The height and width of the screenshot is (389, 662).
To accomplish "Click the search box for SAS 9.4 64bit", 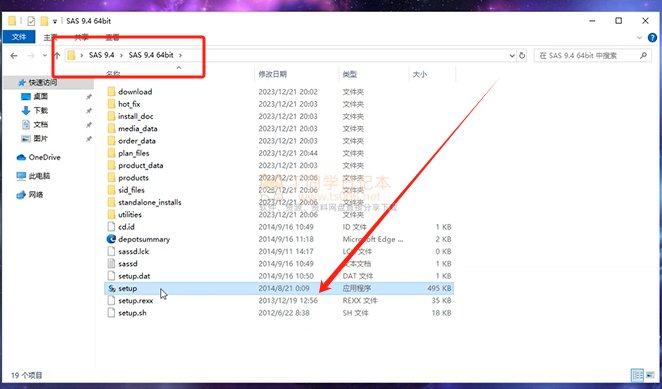I will 587,55.
